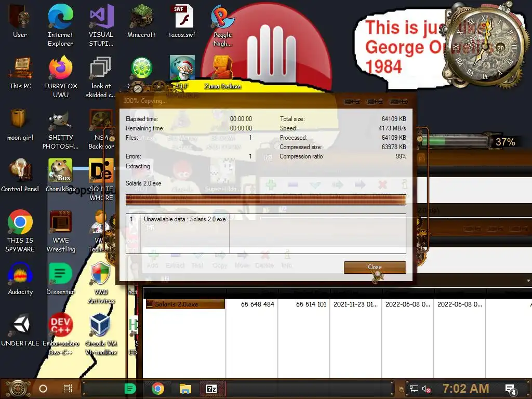This screenshot has height=399, width=532.
Task: Launch UNDERTALE Unity icon
Action: click(20, 330)
